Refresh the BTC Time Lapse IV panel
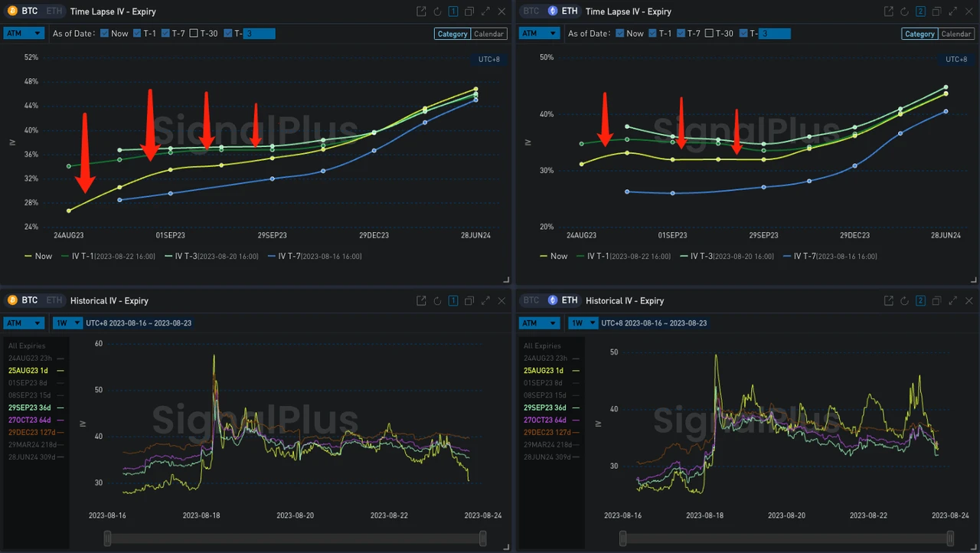Viewport: 980px width, 553px height. 437,11
